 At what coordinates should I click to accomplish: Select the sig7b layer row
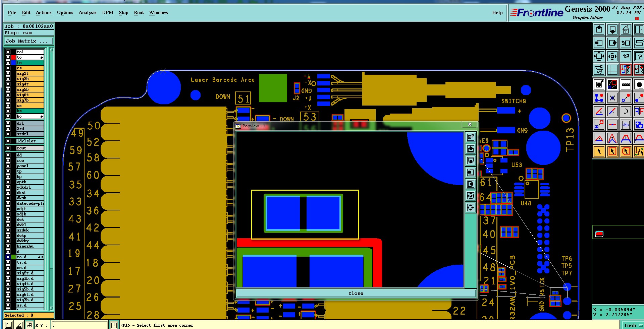click(x=30, y=100)
